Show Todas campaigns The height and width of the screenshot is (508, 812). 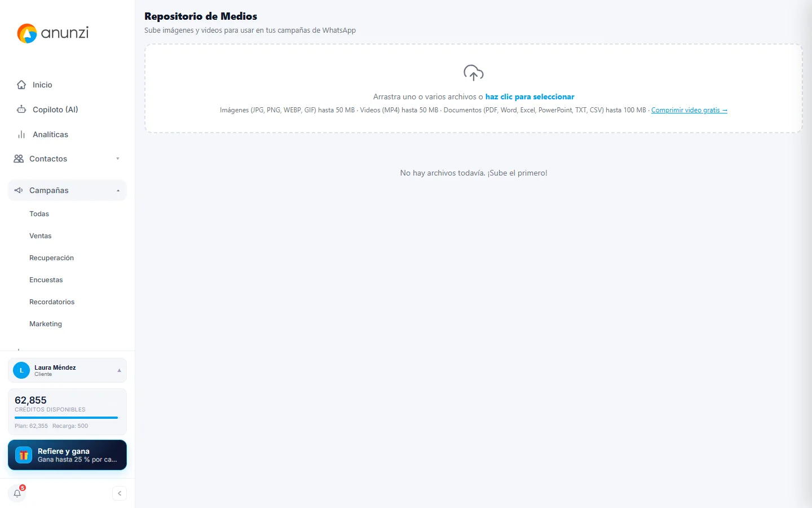(x=39, y=214)
